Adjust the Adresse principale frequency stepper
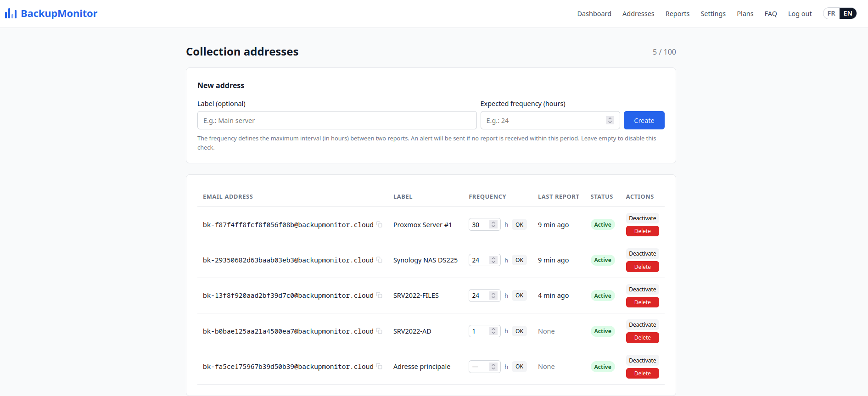 pyautogui.click(x=493, y=367)
